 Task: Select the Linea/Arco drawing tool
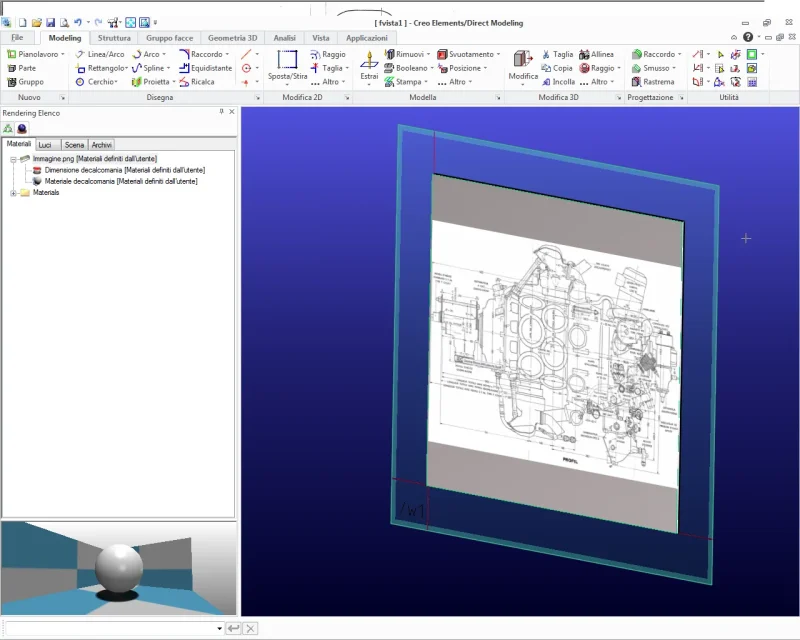[100, 54]
